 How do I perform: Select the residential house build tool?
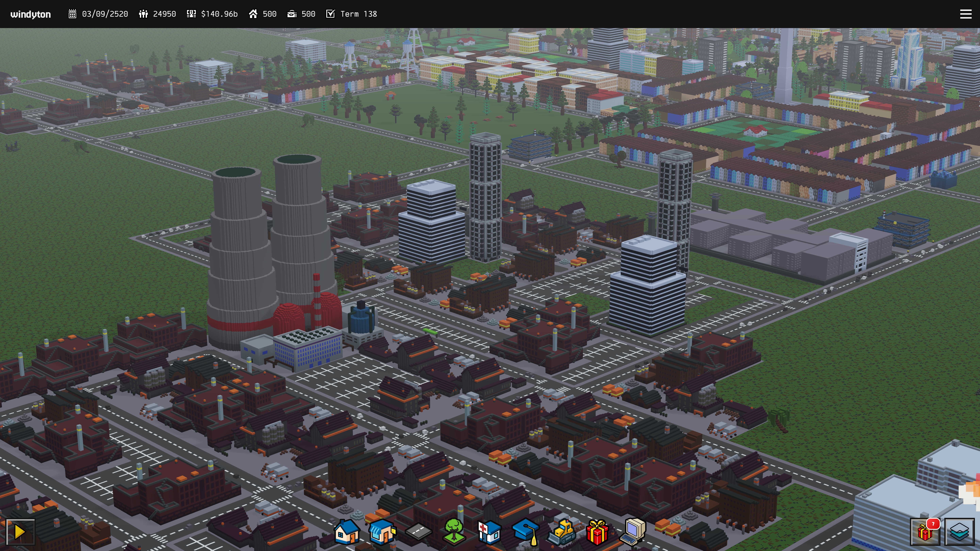pyautogui.click(x=347, y=532)
